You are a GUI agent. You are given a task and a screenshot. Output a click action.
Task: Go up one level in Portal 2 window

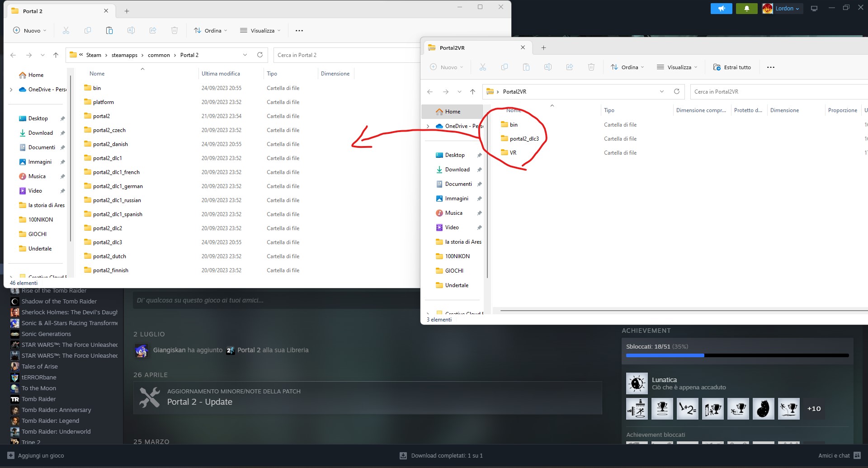pyautogui.click(x=56, y=55)
